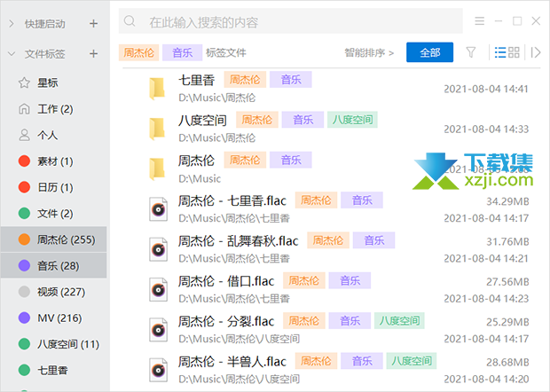Image resolution: width=550 pixels, height=392 pixels.
Task: Add a new 文件标签 with plus icon
Action: pos(93,53)
